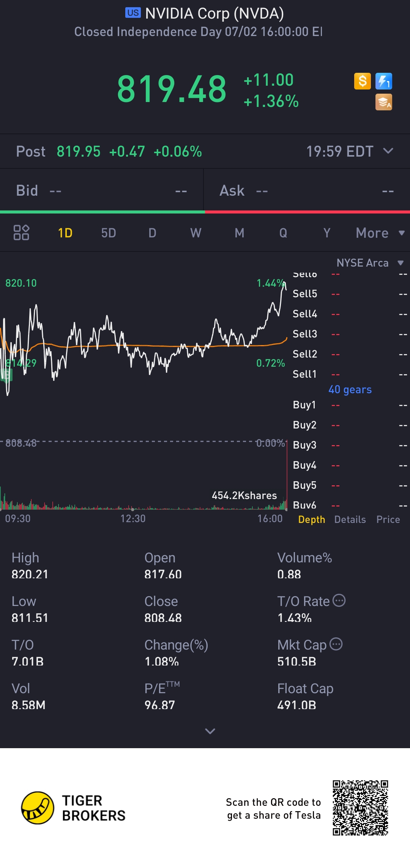Open the NYSE Arca exchange dropdown
Viewport: 410px width, 868px height.
click(370, 263)
